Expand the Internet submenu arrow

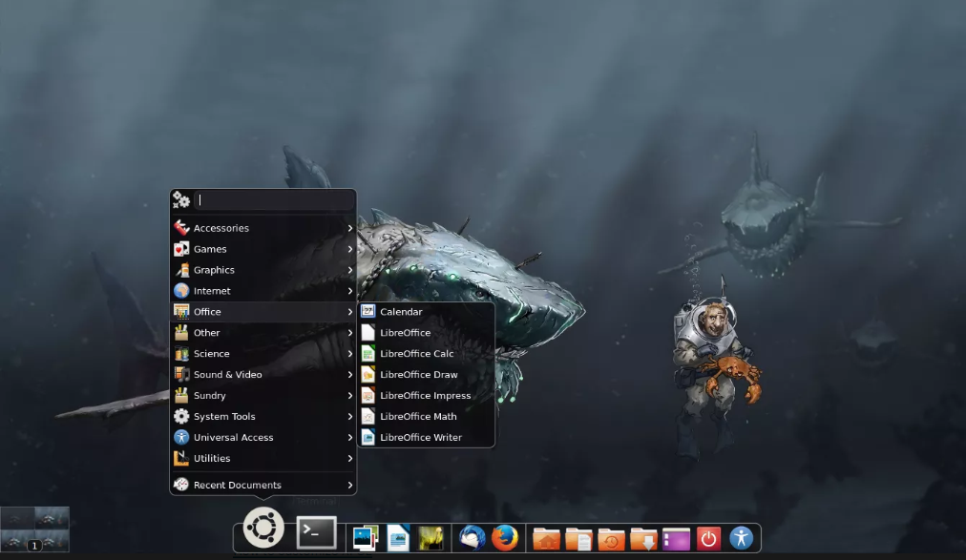tap(350, 290)
